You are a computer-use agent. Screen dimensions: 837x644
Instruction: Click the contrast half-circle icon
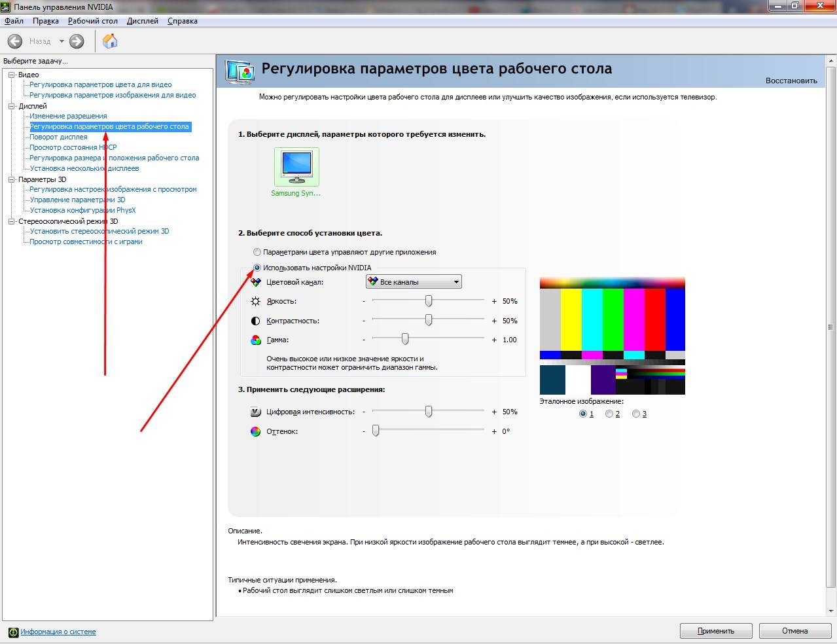(256, 321)
